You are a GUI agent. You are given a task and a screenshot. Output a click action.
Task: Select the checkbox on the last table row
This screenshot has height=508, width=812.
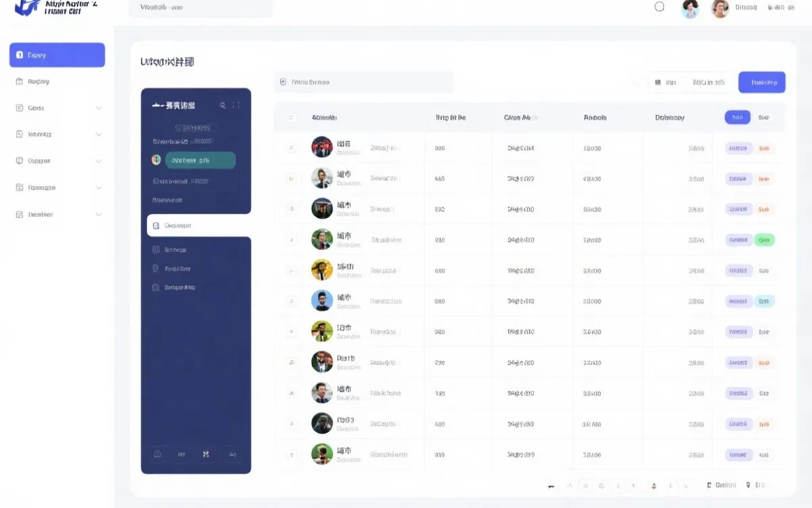[292, 454]
